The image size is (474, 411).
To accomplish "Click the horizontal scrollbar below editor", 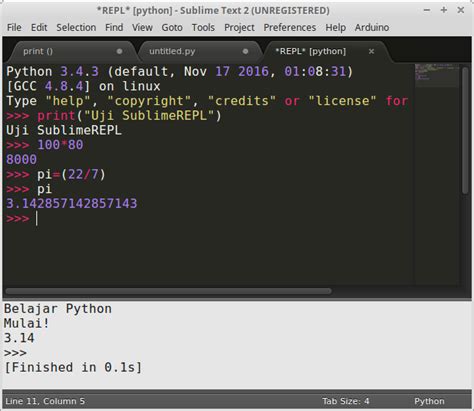I will pos(168,291).
